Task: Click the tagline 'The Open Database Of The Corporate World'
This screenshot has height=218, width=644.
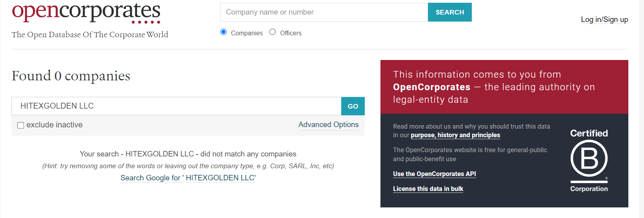Action: coord(90,35)
